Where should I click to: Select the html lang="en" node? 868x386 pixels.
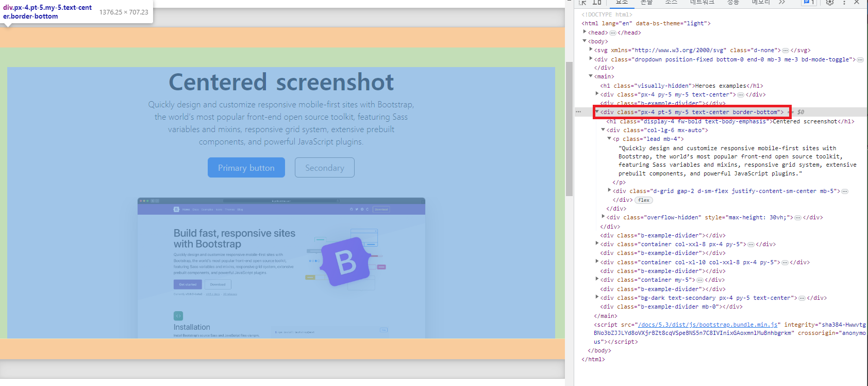pos(646,23)
